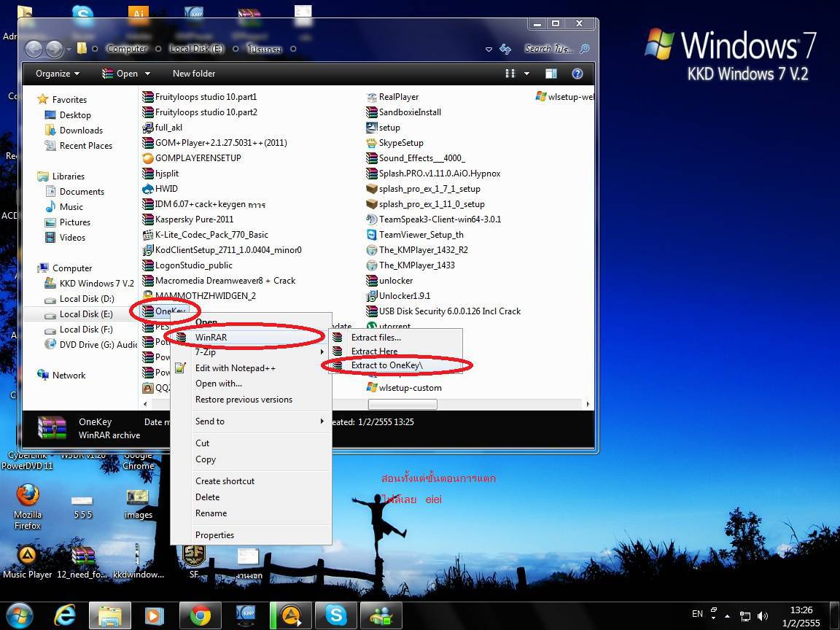
Task: Choose Extract to OneKey\ option
Action: point(396,365)
